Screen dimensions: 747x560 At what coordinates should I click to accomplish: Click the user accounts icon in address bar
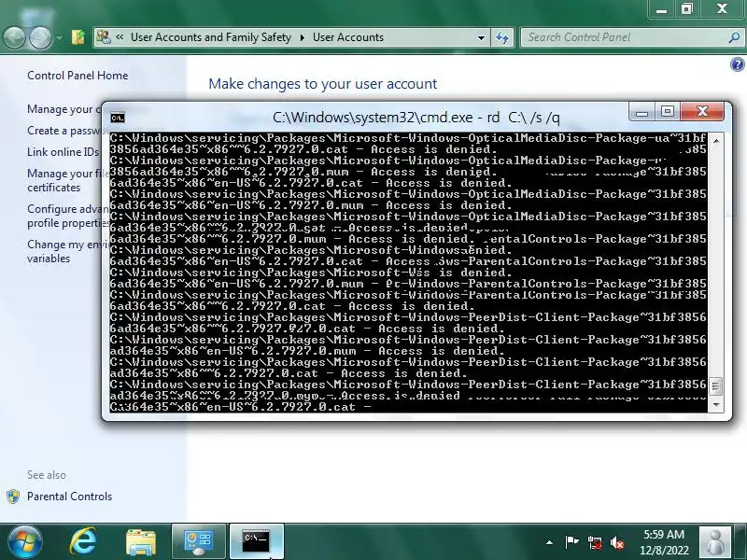click(x=104, y=37)
